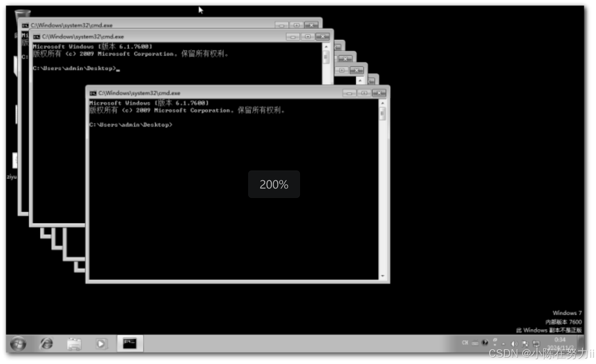The height and width of the screenshot is (364, 596).
Task: Open the volume speaker tray icon
Action: (514, 344)
